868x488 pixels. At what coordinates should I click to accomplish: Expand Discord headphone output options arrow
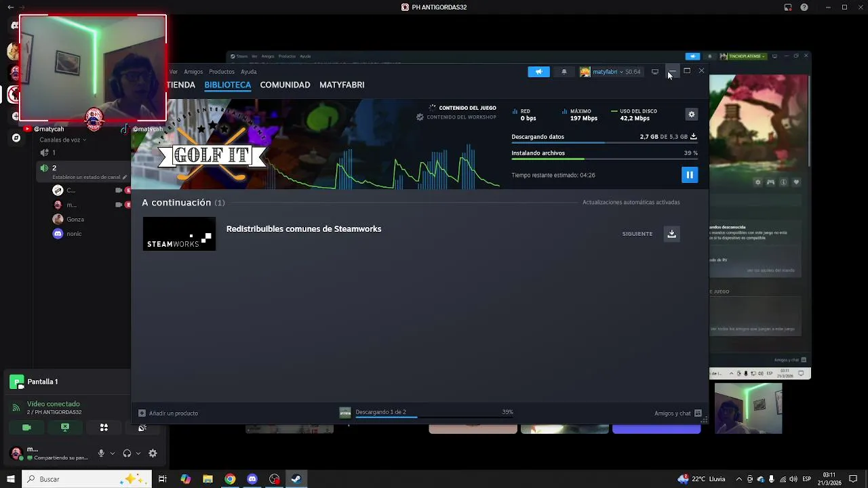[138, 453]
